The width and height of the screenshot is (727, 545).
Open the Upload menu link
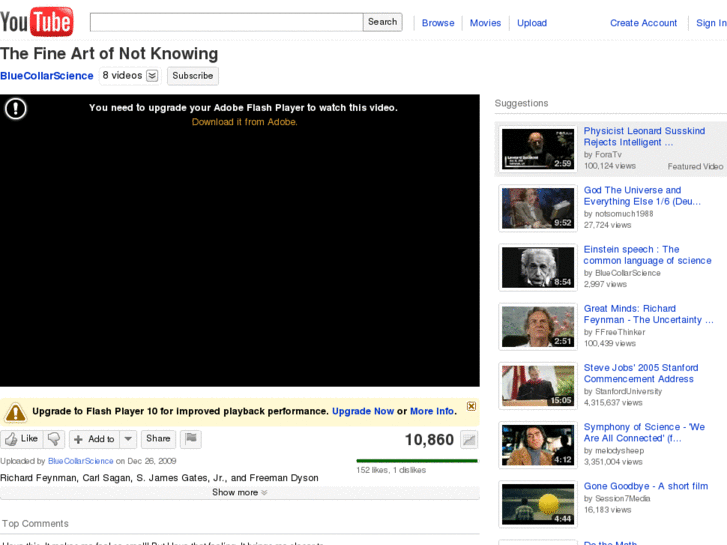click(532, 23)
